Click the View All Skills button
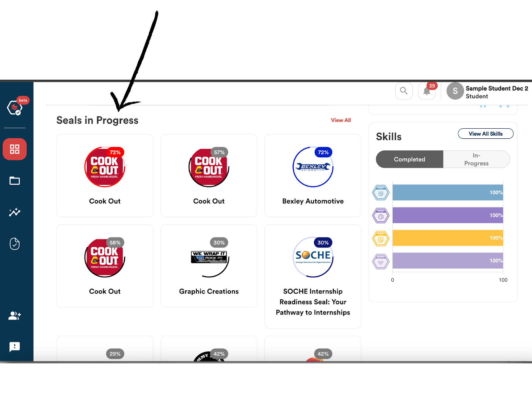The width and height of the screenshot is (532, 411). coord(486,134)
